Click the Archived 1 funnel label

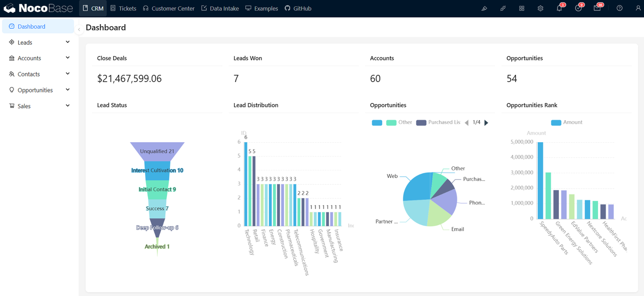pos(157,247)
